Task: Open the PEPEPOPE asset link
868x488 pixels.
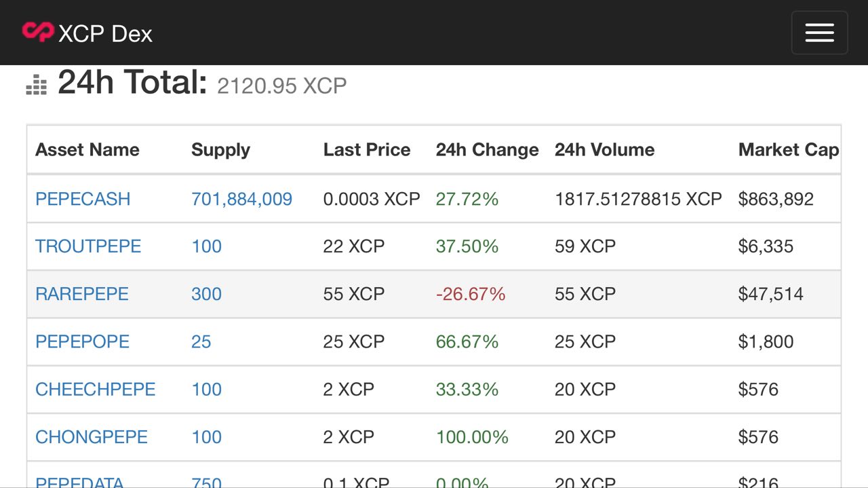Action: coord(82,341)
